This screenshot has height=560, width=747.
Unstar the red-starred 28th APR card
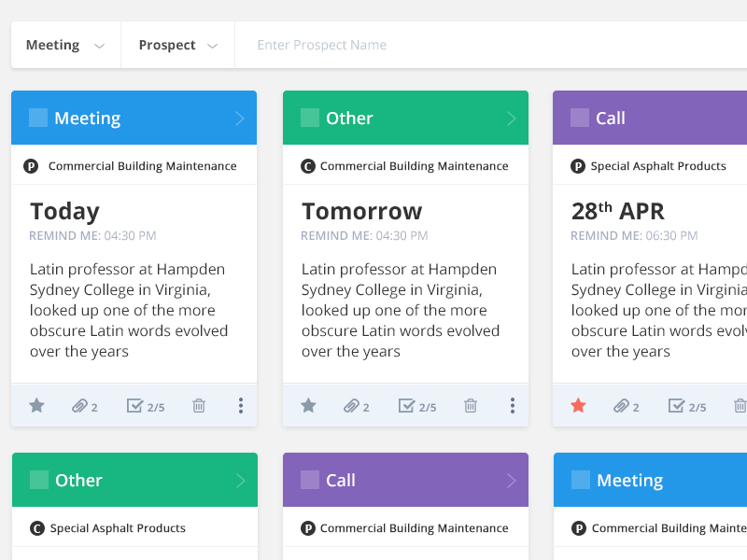[578, 406]
